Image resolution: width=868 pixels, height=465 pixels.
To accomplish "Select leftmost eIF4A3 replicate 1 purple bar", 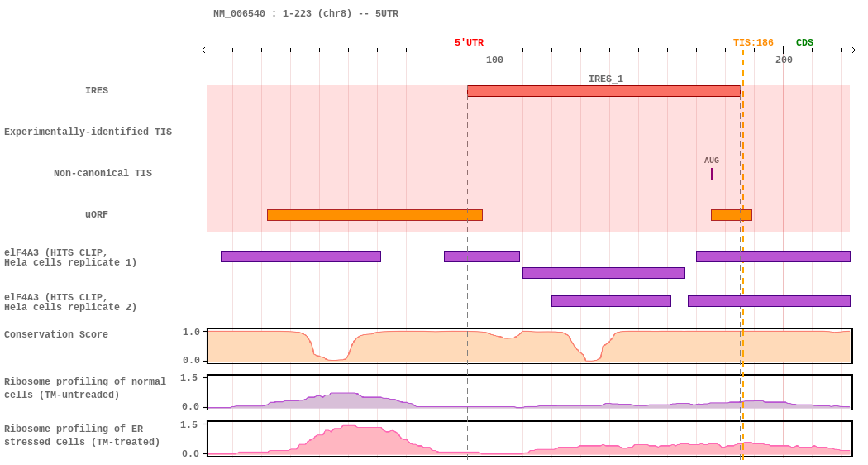I will click(301, 256).
